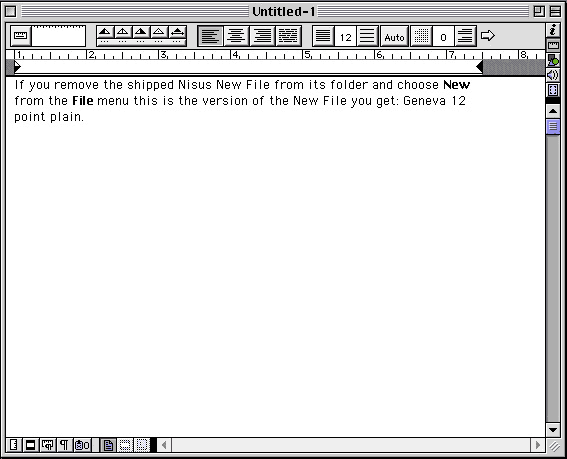Click the vertical scrollbar thumb
This screenshot has height=459, width=567.
point(553,127)
